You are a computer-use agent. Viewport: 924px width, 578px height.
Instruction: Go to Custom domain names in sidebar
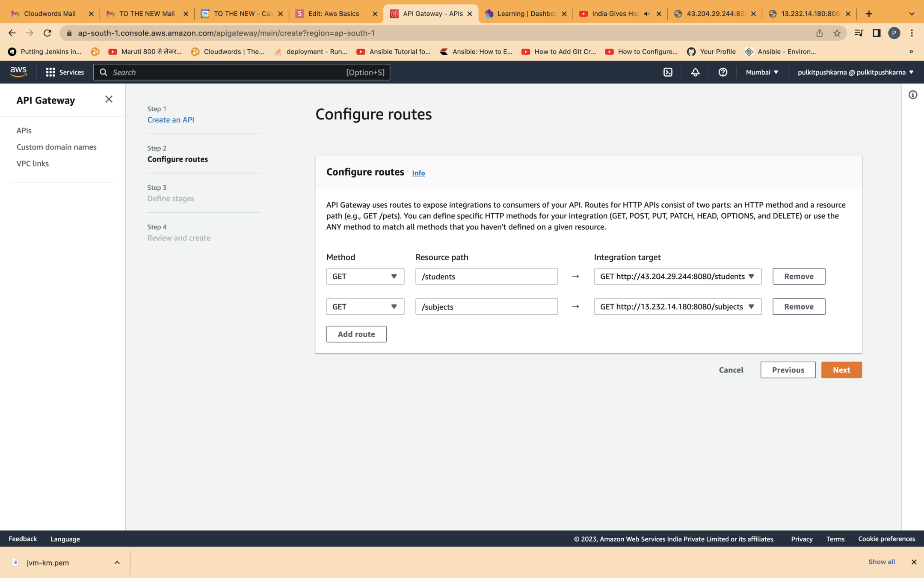(x=56, y=147)
